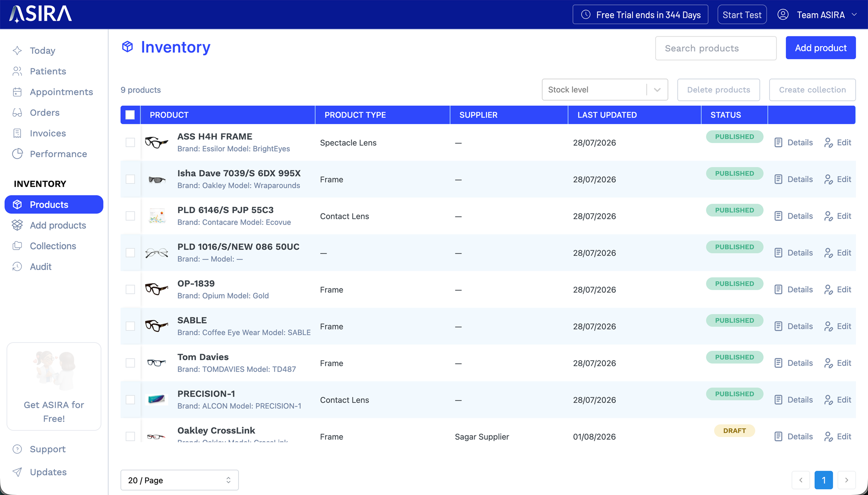The width and height of the screenshot is (868, 495).
Task: Click the PRECISION-1 contact lens thumbnail
Action: point(157,399)
